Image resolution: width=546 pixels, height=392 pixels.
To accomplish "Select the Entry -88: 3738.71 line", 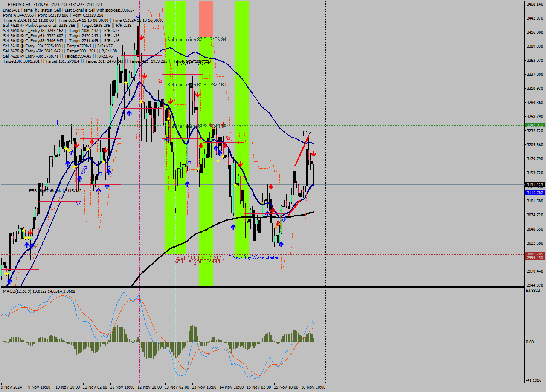I will [58, 56].
